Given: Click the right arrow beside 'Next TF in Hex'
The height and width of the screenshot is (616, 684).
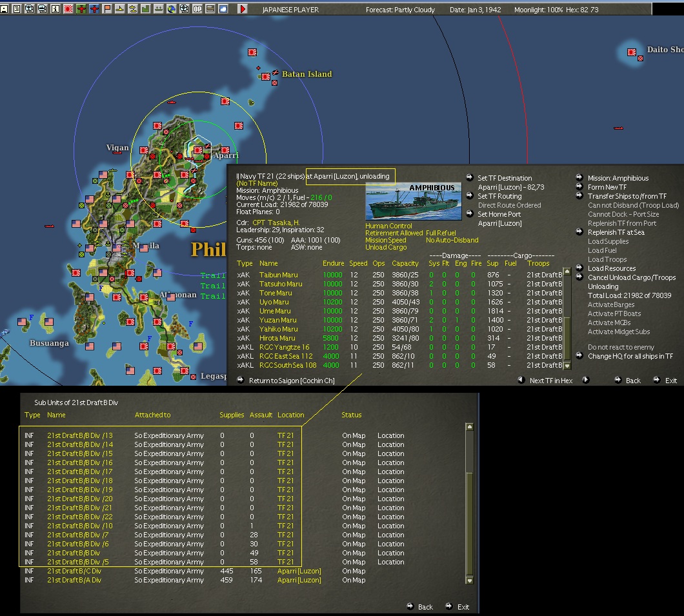Looking at the screenshot, I should (x=586, y=381).
